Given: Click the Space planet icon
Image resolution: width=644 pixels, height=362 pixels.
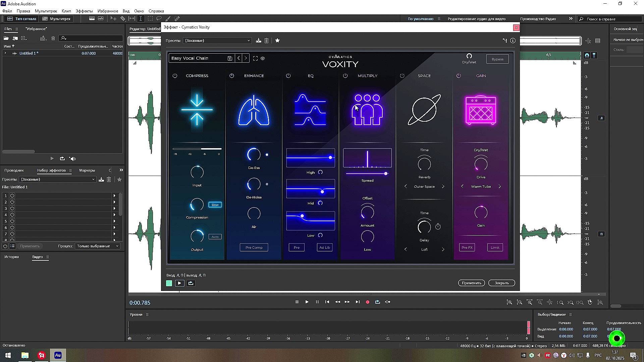Looking at the screenshot, I should (424, 110).
